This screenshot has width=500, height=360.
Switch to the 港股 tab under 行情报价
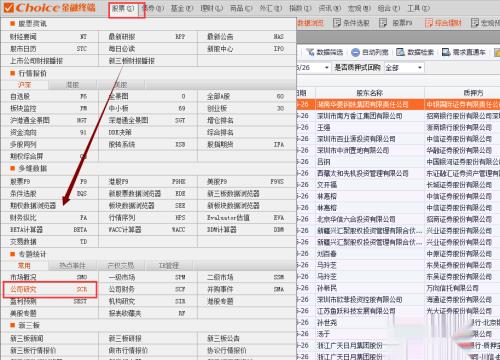pos(73,85)
